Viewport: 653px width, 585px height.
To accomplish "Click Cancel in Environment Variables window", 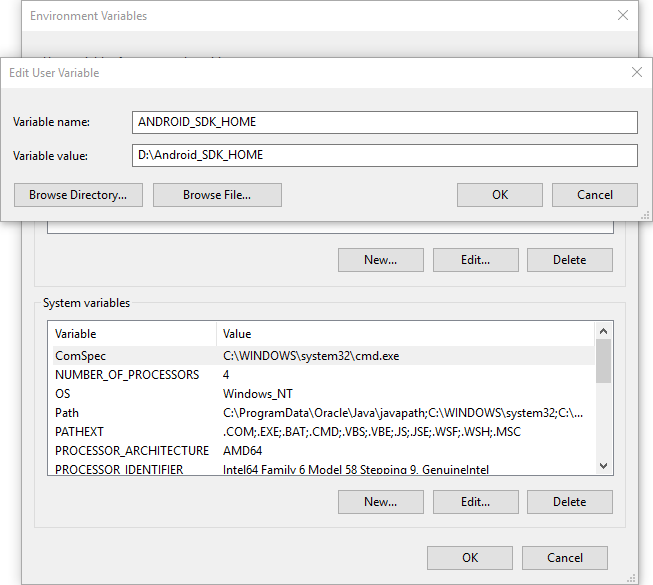I will tap(565, 558).
